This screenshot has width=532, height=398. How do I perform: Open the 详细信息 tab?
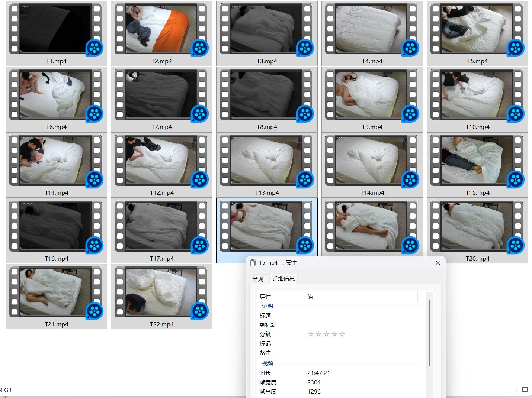coord(283,278)
